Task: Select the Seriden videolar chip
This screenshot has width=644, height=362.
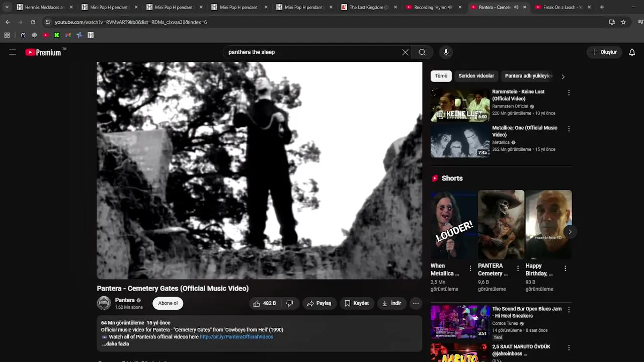Action: tap(476, 76)
